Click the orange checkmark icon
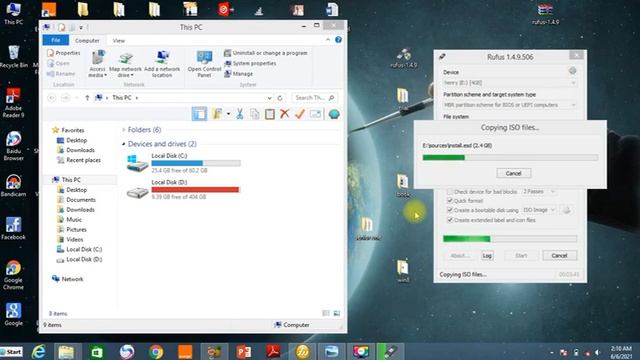640x360 pixels. 300,114
